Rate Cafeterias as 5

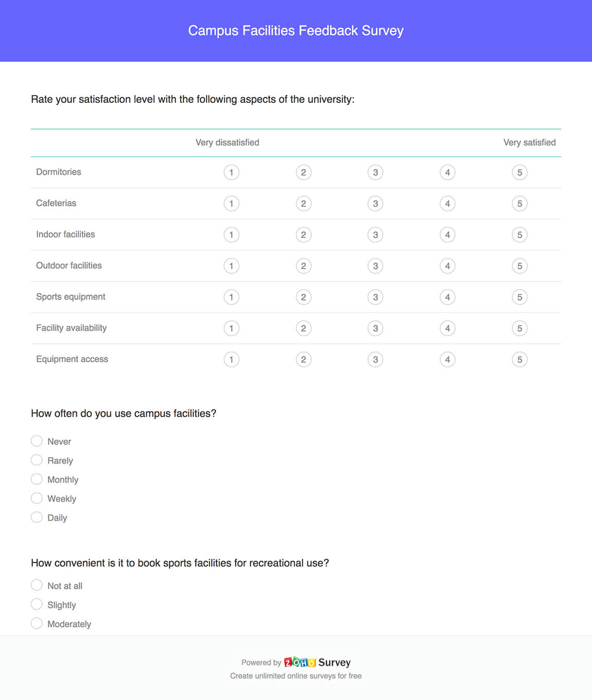(x=519, y=204)
